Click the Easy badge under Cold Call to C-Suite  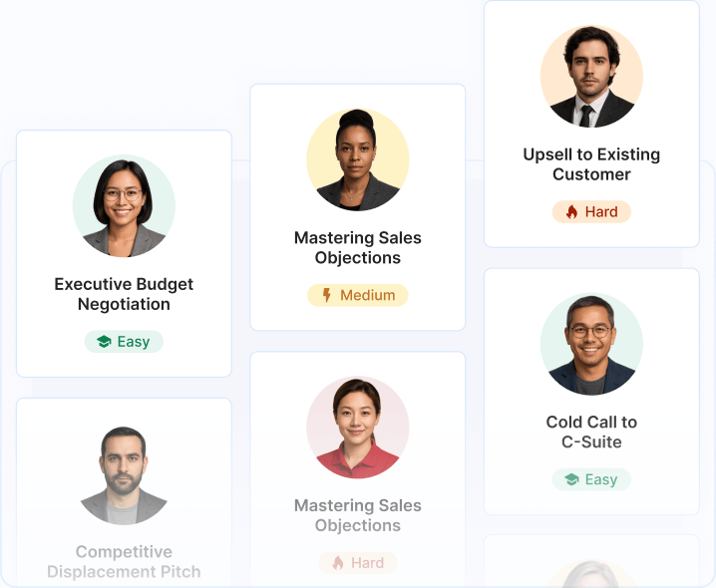[591, 479]
